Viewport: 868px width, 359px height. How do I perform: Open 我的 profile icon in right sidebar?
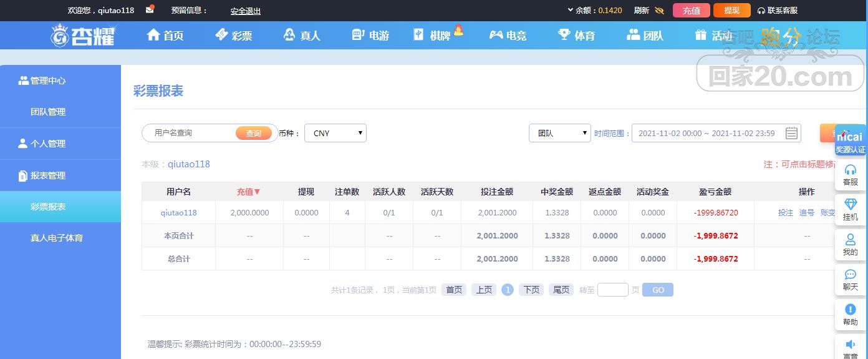pyautogui.click(x=850, y=245)
